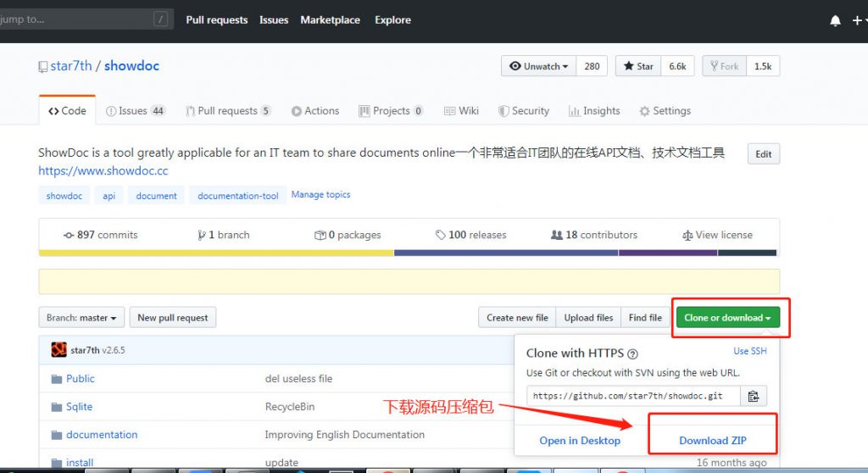Viewport: 868px width, 473px height.
Task: Open the plus create-new menu
Action: (x=860, y=20)
